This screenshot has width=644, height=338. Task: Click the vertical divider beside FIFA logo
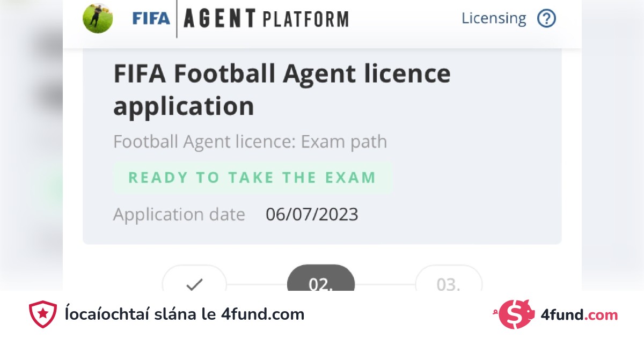(x=177, y=19)
